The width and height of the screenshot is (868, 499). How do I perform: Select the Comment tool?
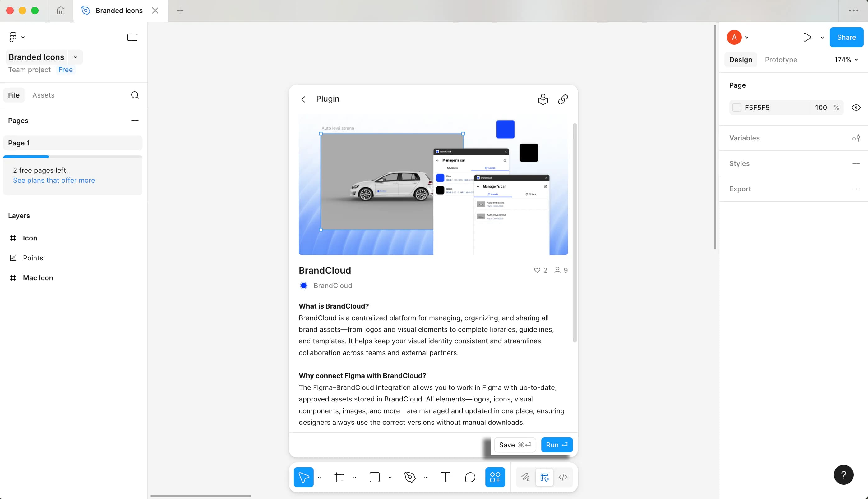pyautogui.click(x=470, y=477)
